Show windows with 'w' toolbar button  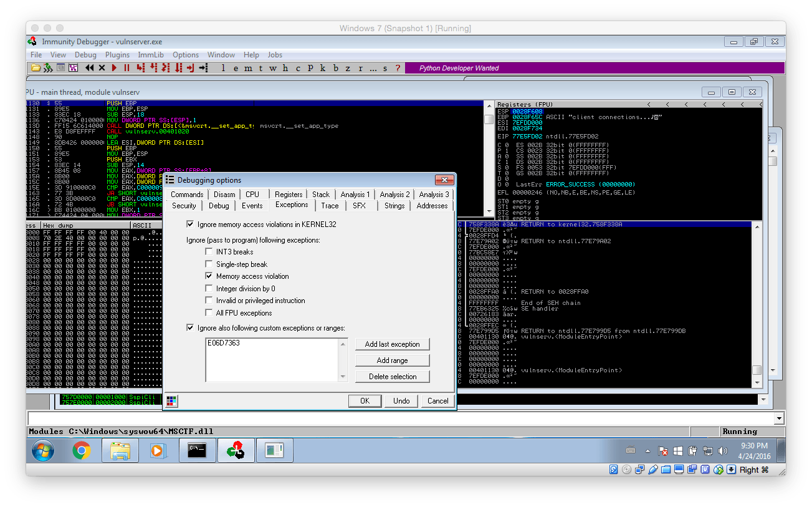272,68
